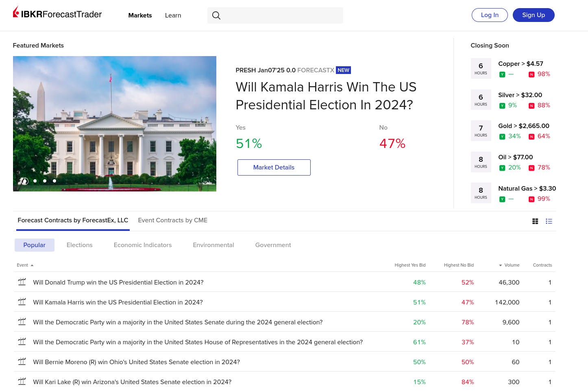588x391 pixels.
Task: Click 61% Yes bid in House row
Action: click(x=419, y=342)
